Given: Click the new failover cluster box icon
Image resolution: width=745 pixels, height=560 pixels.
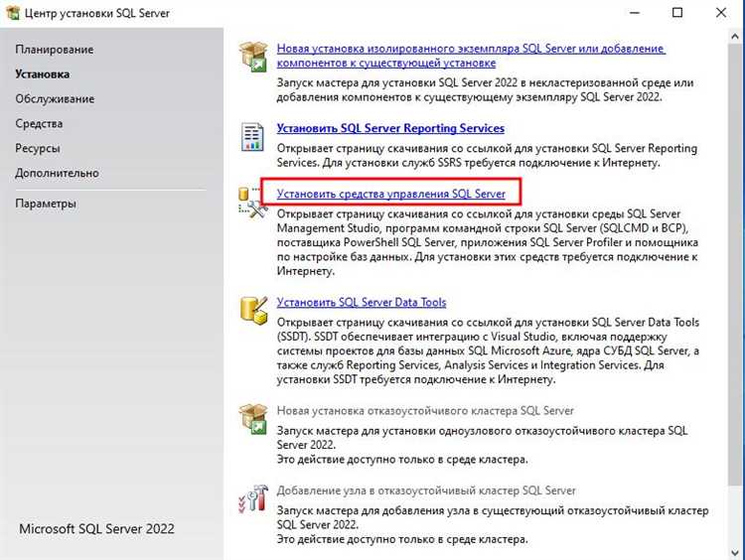Looking at the screenshot, I should pyautogui.click(x=253, y=417).
